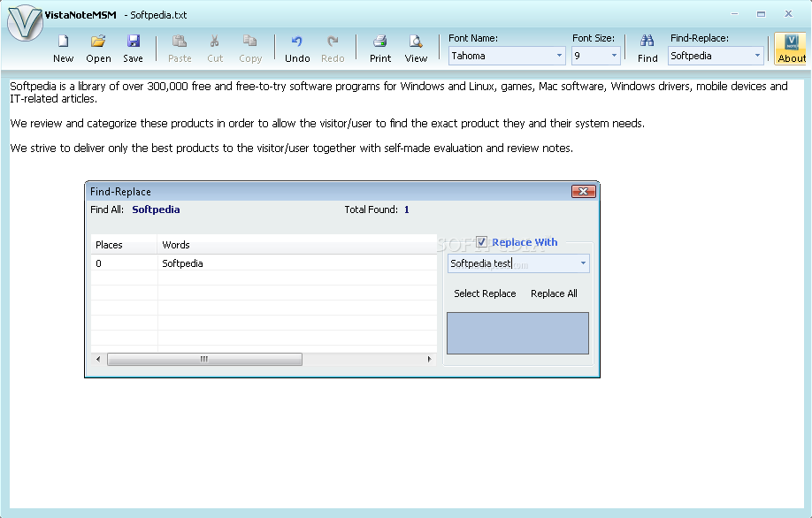
Task: Open the About dialog
Action: click(x=792, y=49)
